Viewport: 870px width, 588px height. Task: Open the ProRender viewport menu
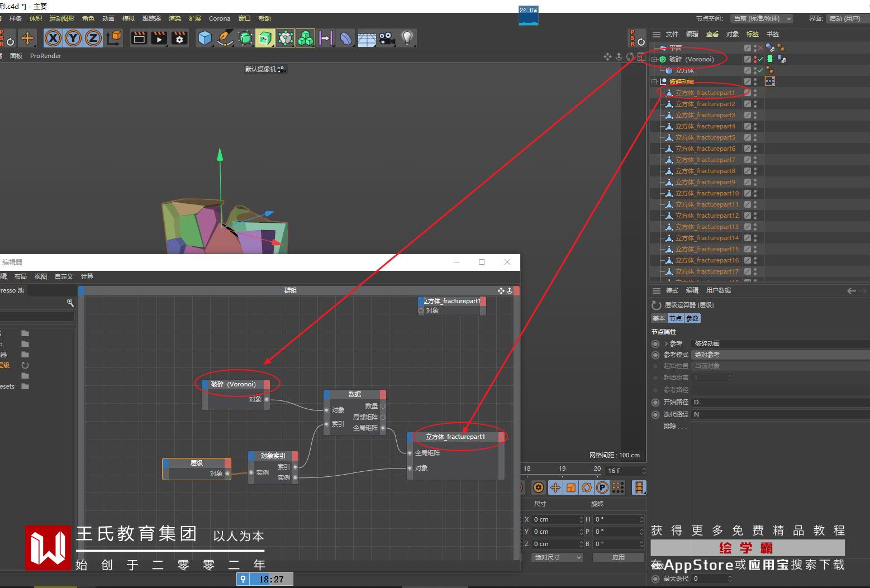pyautogui.click(x=46, y=56)
